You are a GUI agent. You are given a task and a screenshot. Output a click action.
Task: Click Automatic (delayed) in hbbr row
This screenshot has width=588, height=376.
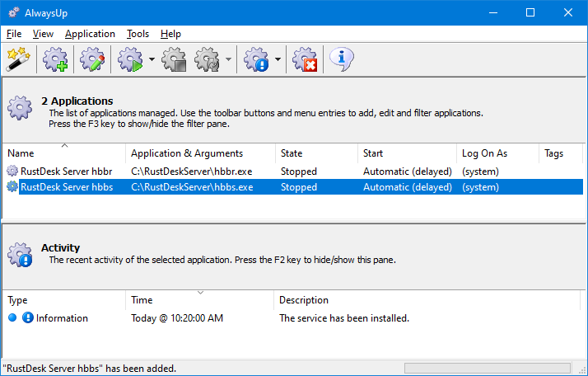point(408,172)
